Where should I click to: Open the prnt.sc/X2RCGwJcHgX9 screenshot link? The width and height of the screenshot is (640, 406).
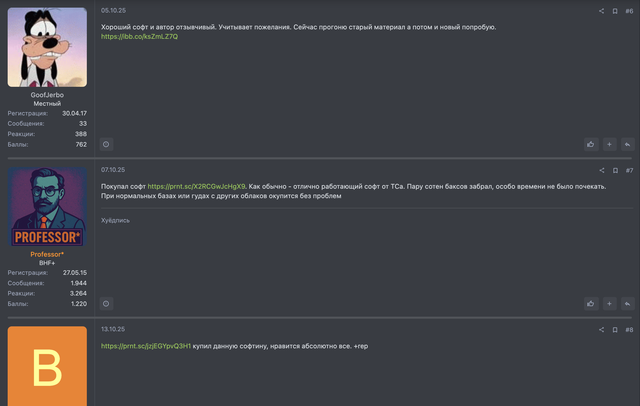[x=196, y=186]
